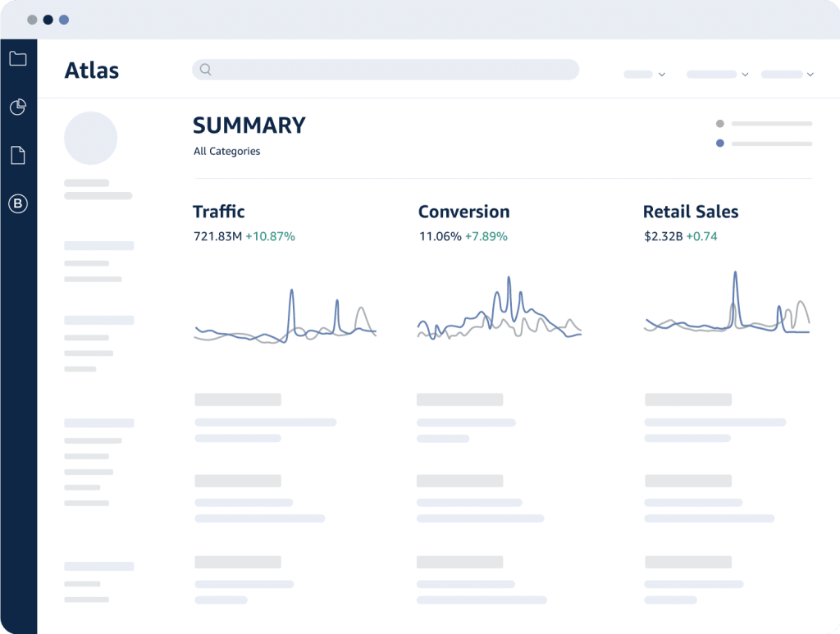Click the magnifier icon in search bar
This screenshot has width=840, height=634.
point(205,69)
